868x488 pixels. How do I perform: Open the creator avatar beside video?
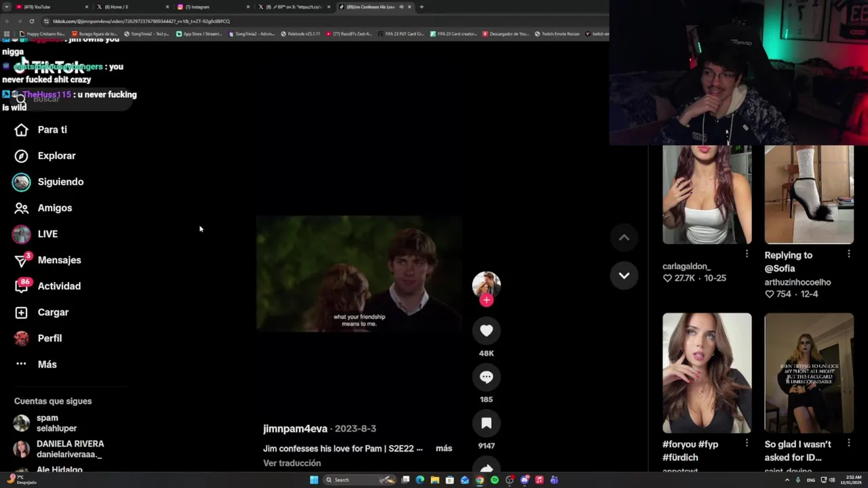click(x=486, y=285)
